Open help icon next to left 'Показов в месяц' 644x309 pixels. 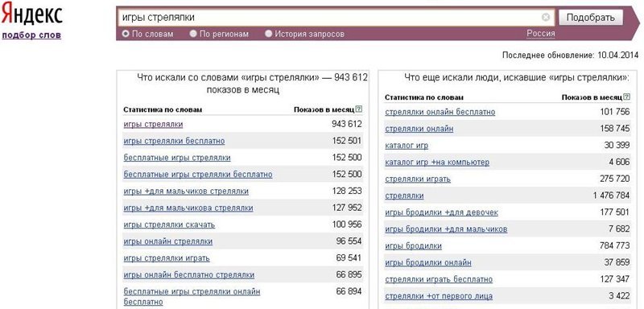pyautogui.click(x=359, y=109)
